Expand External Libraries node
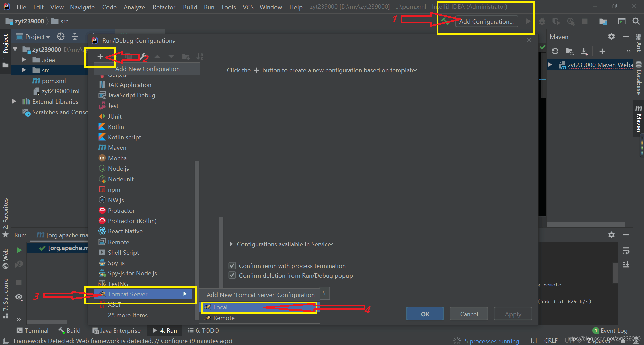The height and width of the screenshot is (345, 644). tap(14, 101)
